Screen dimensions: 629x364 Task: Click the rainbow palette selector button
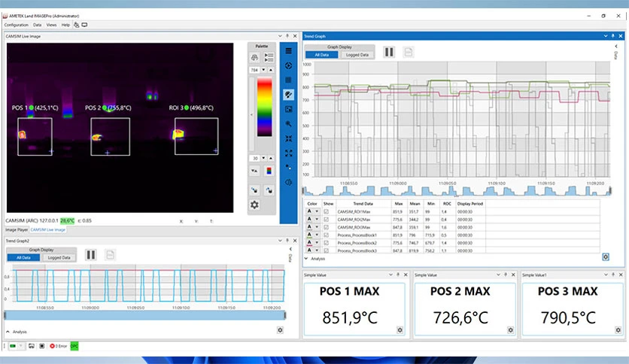[x=269, y=171]
